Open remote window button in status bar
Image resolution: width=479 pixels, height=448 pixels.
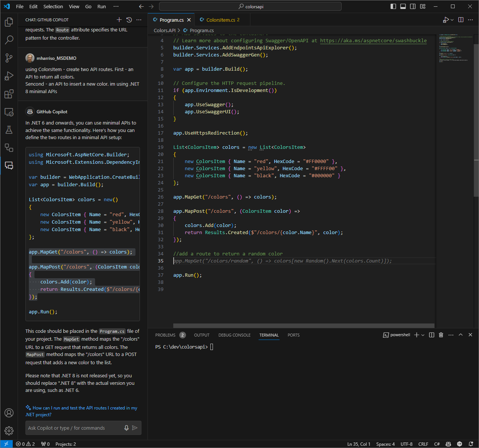click(6, 444)
